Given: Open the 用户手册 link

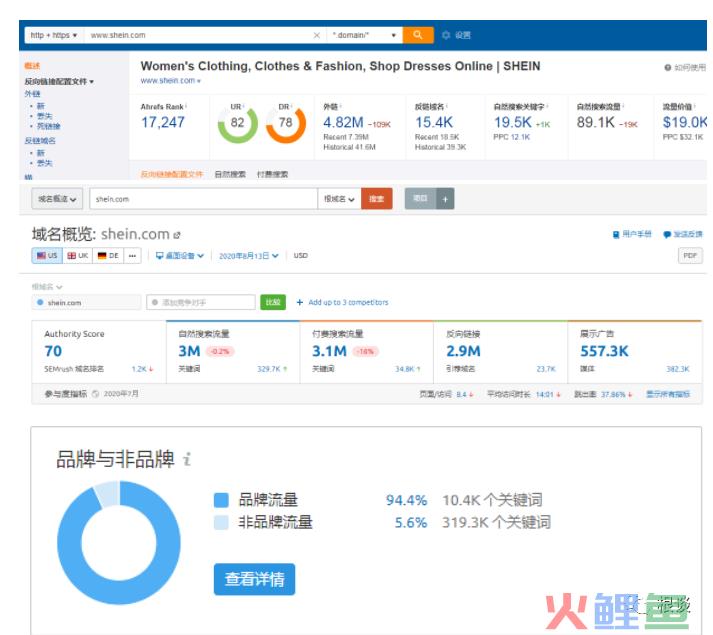Looking at the screenshot, I should (632, 234).
